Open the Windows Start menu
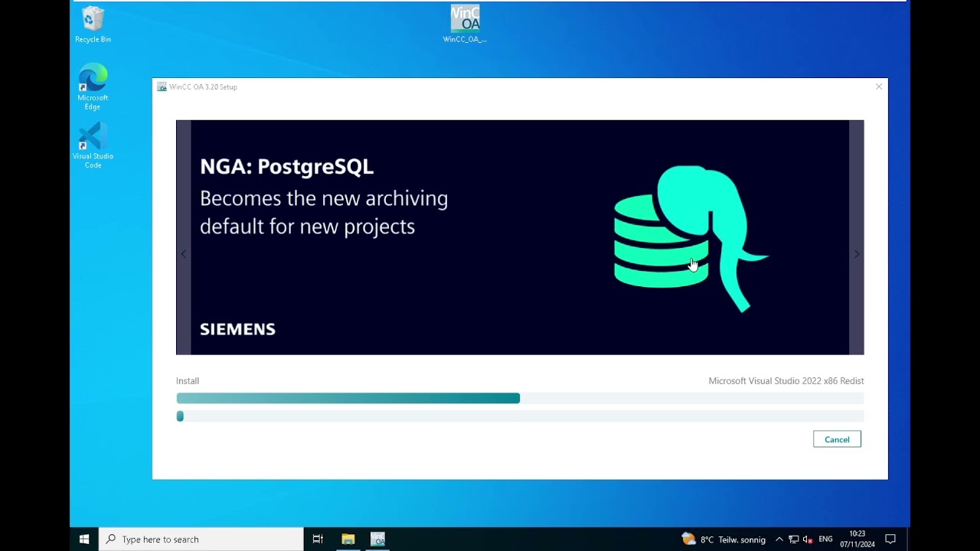 pos(84,539)
